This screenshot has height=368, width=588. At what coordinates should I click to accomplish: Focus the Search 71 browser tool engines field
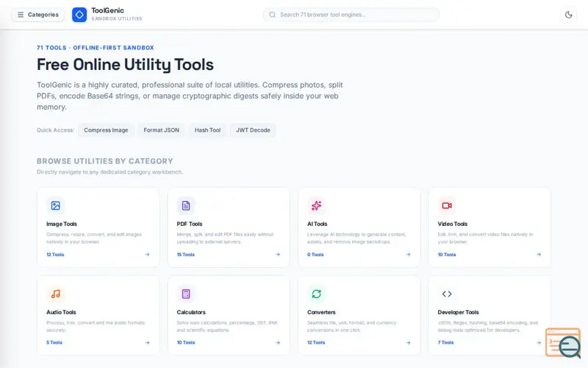(351, 15)
